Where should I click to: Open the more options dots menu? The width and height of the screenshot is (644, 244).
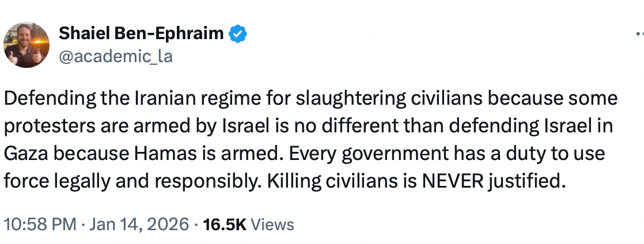pos(637,35)
